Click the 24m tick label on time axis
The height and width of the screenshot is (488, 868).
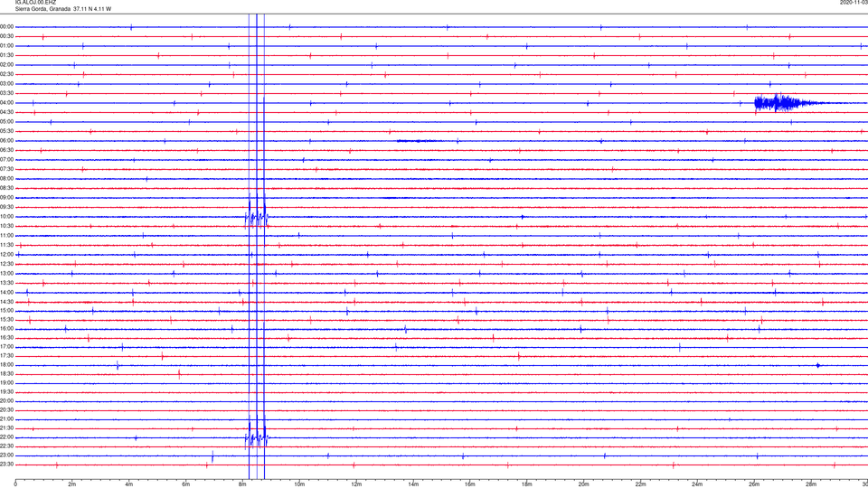[x=697, y=484]
